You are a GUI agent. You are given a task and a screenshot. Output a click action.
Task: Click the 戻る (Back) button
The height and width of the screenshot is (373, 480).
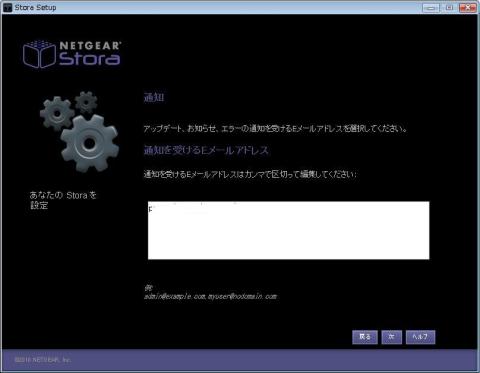tap(365, 337)
